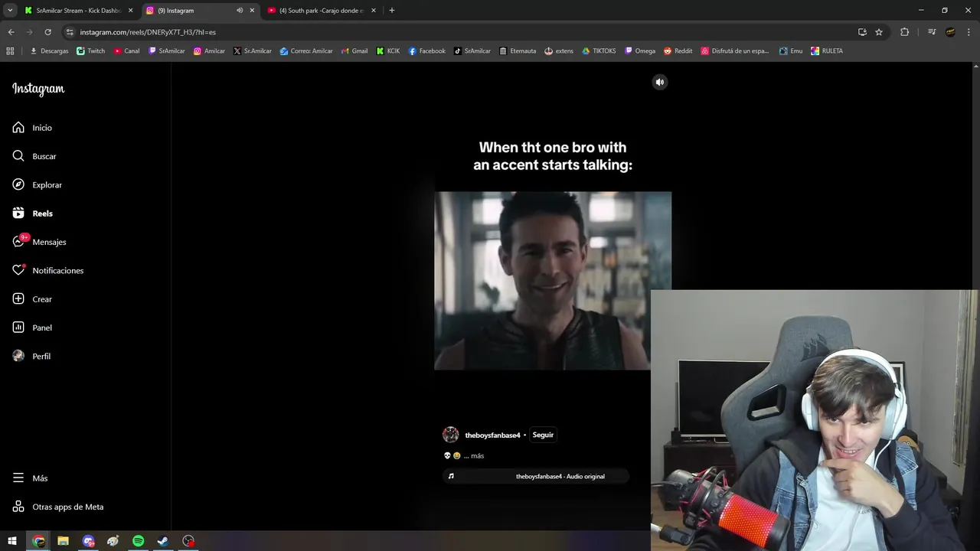Open the TIKTOKS bookmark
980x551 pixels.
click(599, 51)
